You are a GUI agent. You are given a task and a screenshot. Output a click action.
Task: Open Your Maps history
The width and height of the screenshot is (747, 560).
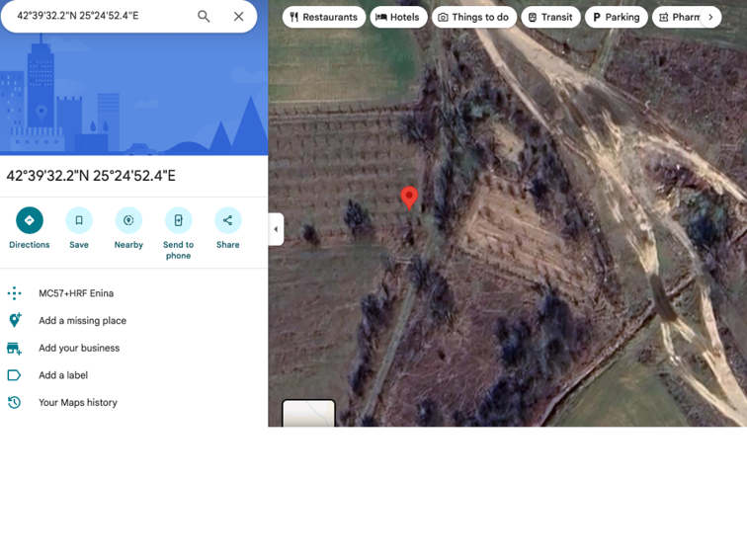click(x=77, y=403)
